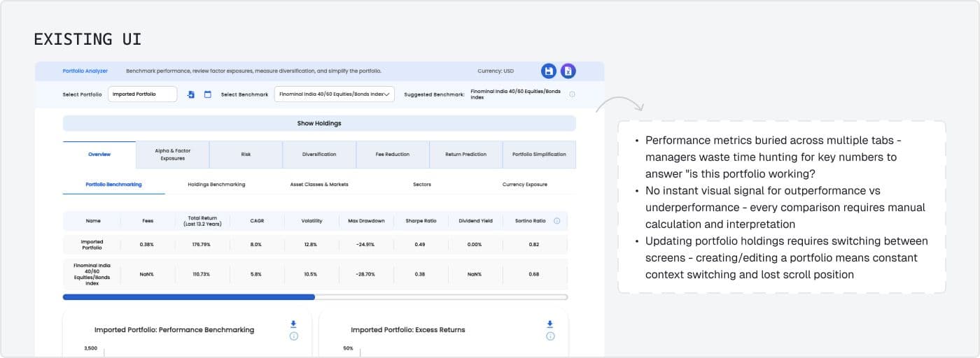
Task: Click the -24.91% max drawdown value
Action: pyautogui.click(x=366, y=245)
